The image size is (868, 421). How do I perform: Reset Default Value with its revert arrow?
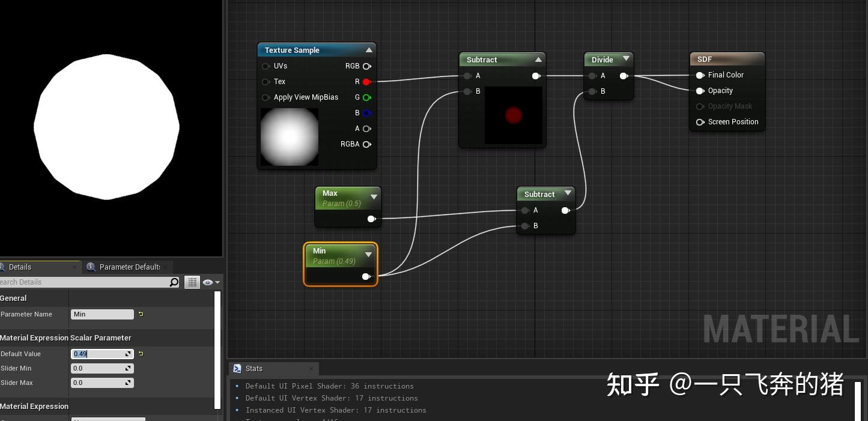point(141,354)
